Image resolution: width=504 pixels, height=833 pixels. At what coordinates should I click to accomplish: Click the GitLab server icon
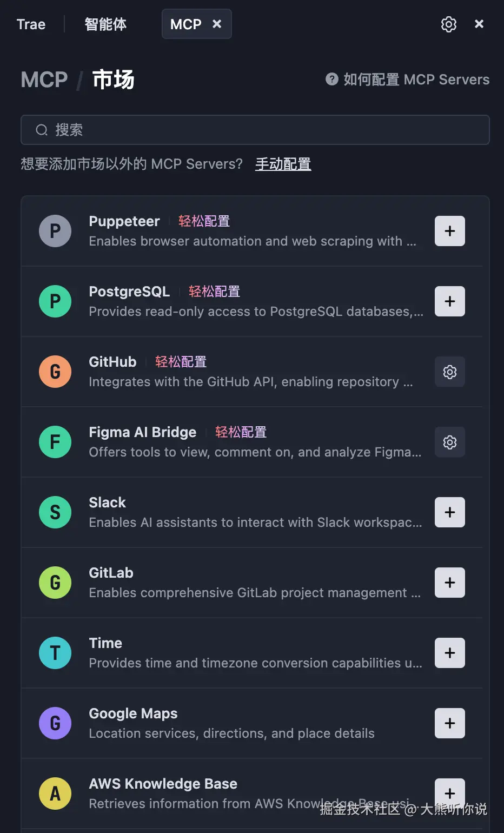[55, 583]
